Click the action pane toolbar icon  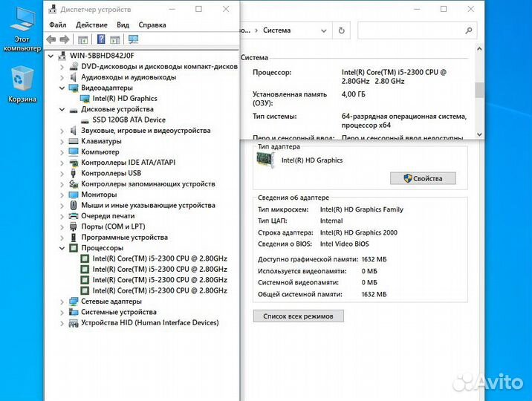[x=115, y=39]
